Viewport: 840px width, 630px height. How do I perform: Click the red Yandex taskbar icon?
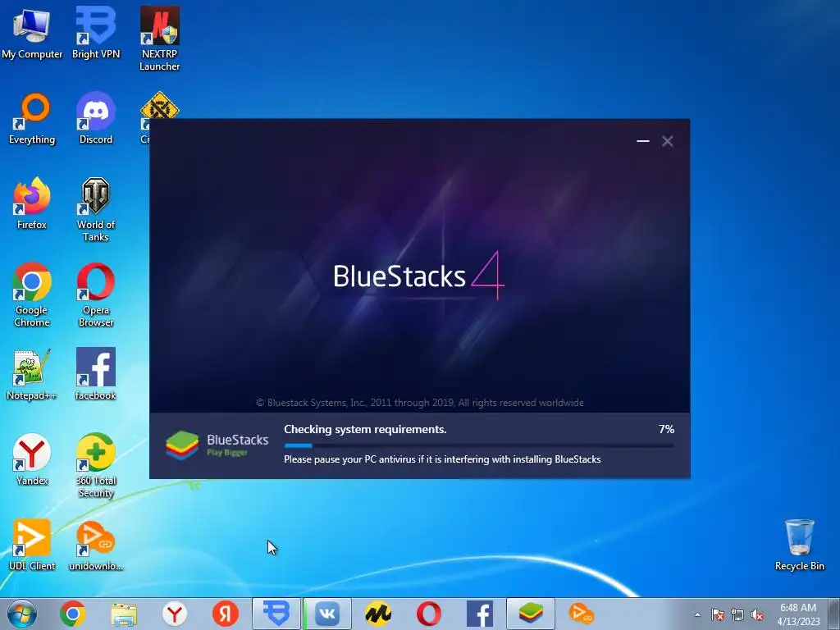point(226,614)
